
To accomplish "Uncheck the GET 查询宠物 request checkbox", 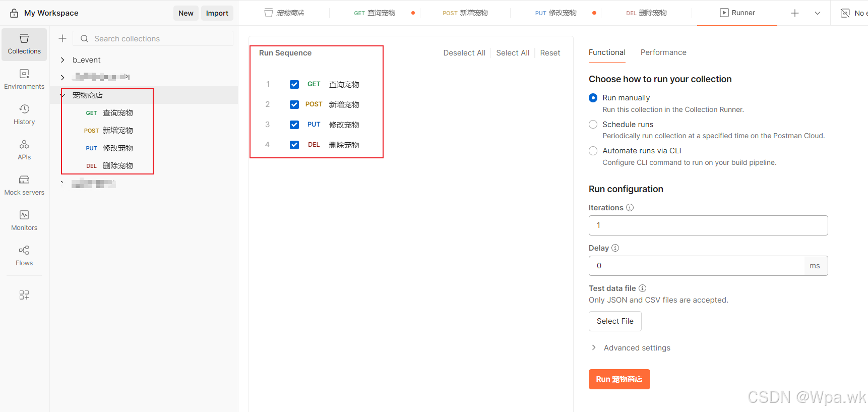I will coord(294,84).
